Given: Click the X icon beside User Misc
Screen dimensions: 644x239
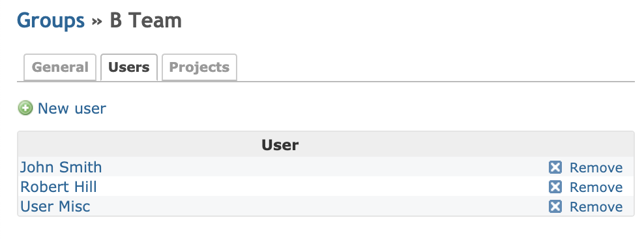Looking at the screenshot, I should click(x=555, y=206).
